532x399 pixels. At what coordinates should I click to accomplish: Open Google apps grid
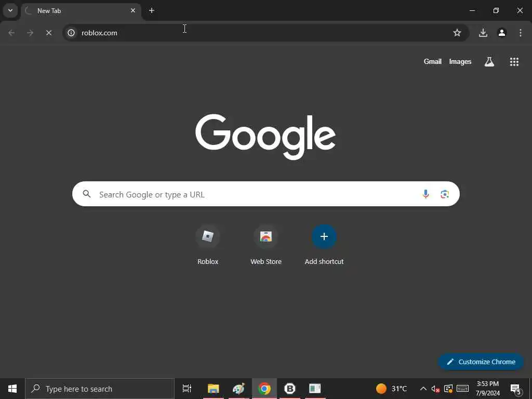click(514, 61)
